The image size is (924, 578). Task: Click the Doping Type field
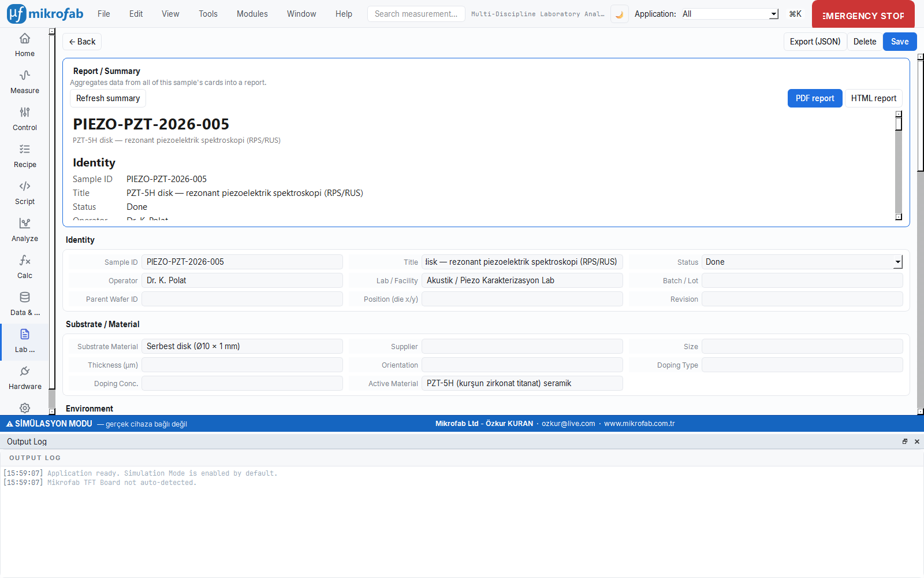(802, 365)
